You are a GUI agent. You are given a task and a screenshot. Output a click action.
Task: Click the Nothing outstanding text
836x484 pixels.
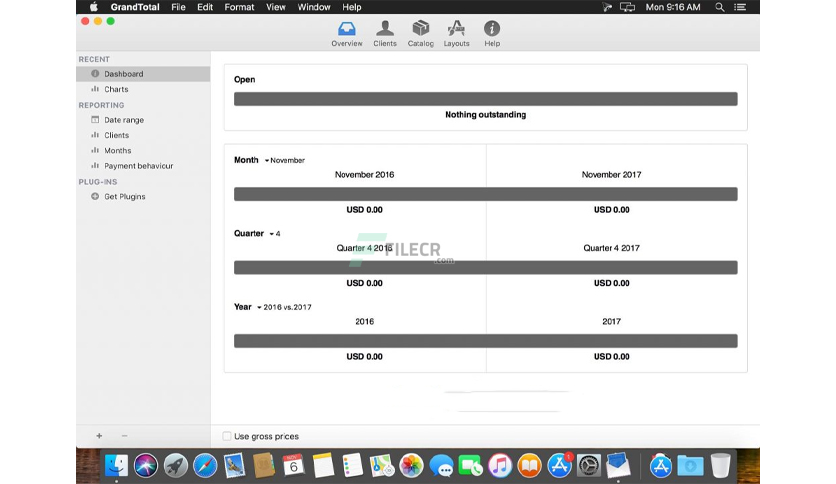(485, 115)
